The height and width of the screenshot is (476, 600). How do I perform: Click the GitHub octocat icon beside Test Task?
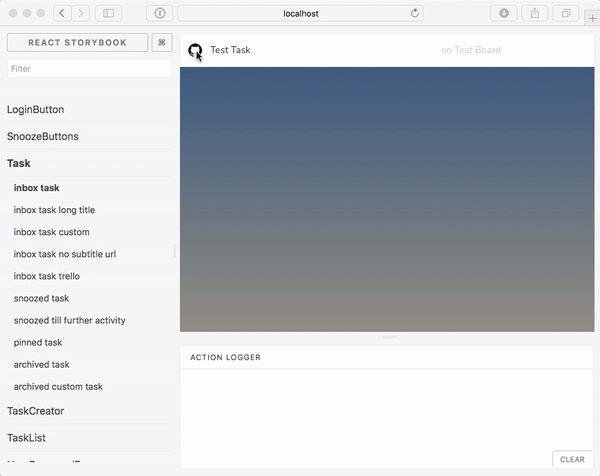click(x=195, y=50)
